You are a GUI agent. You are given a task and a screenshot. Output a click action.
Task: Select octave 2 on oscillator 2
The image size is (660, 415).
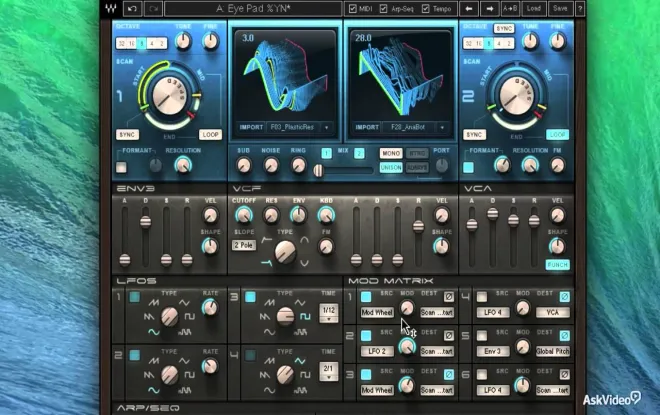(509, 43)
